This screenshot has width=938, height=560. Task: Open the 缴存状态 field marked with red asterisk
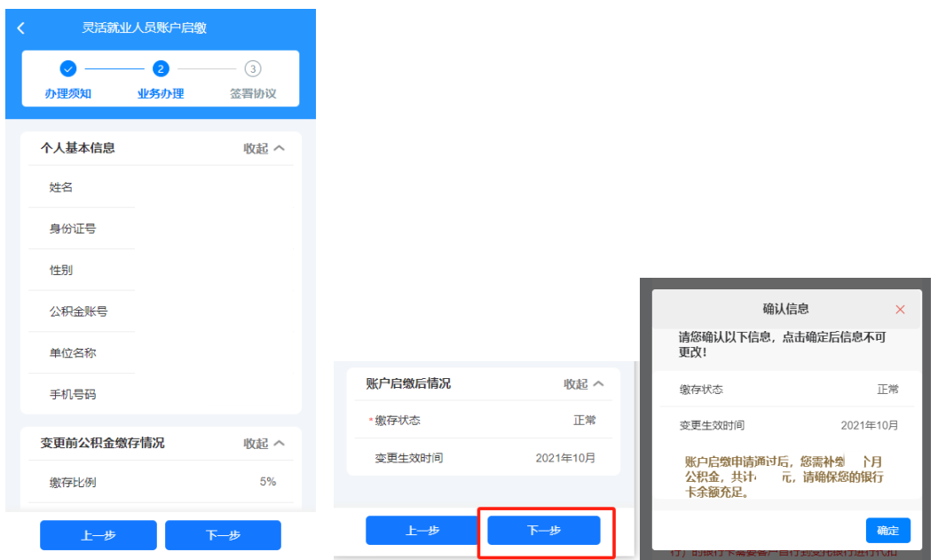pyautogui.click(x=483, y=421)
